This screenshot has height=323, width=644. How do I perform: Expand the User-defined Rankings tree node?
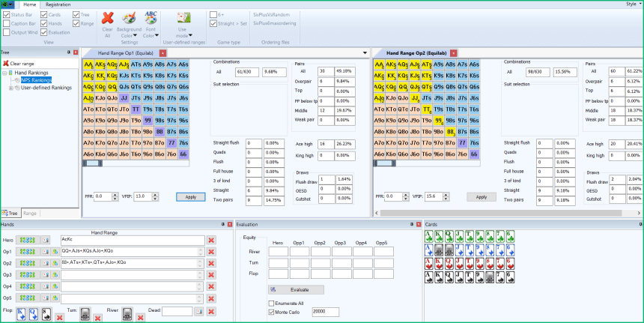click(x=10, y=87)
